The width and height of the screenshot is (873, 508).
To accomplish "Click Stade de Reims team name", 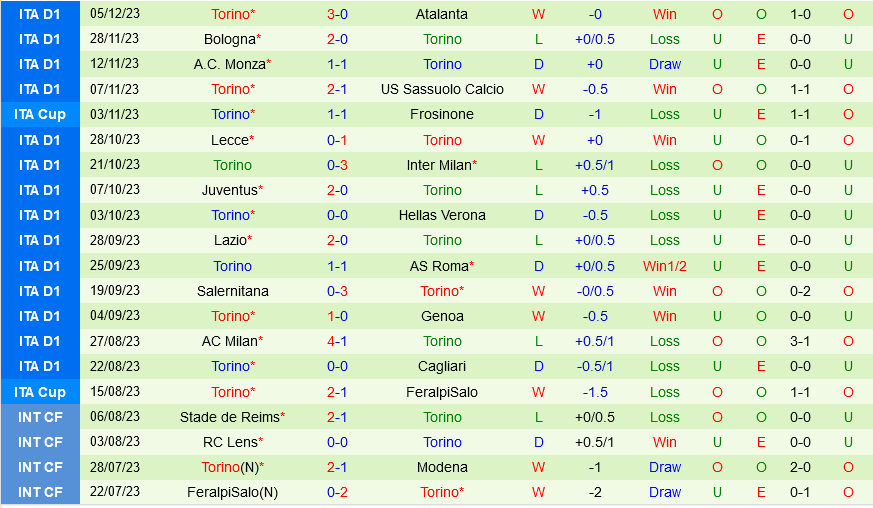I will (x=229, y=417).
